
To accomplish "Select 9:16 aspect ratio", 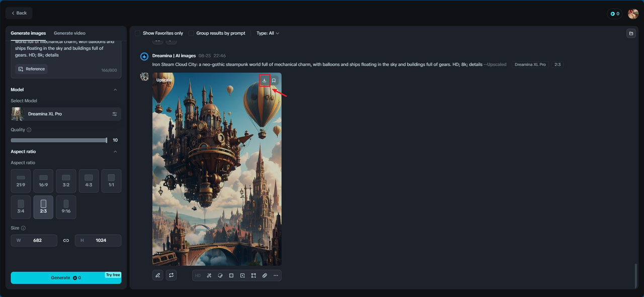I will point(66,207).
